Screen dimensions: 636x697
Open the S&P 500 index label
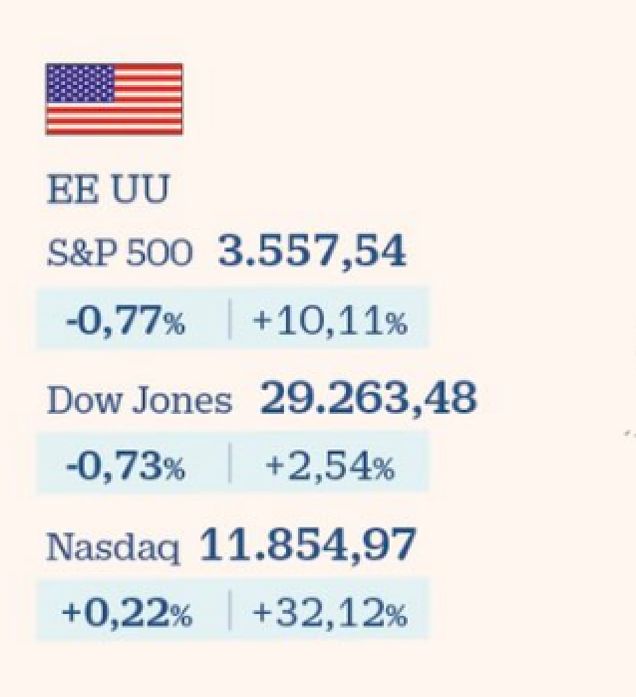(x=120, y=253)
